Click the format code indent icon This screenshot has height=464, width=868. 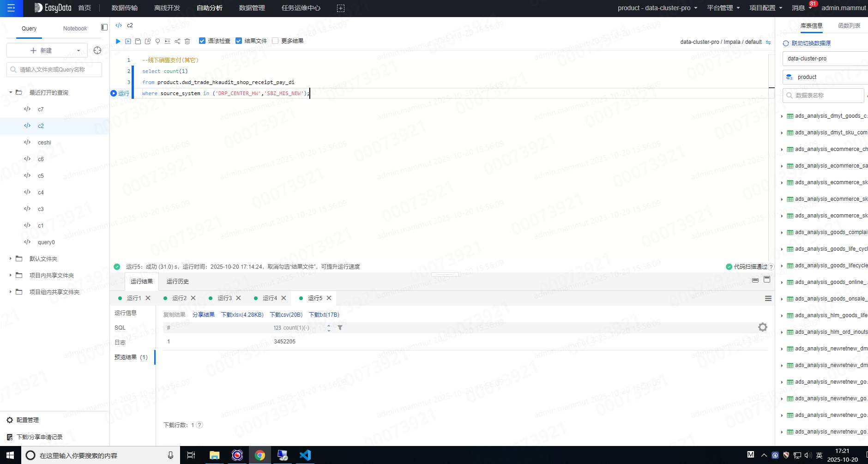tap(167, 41)
